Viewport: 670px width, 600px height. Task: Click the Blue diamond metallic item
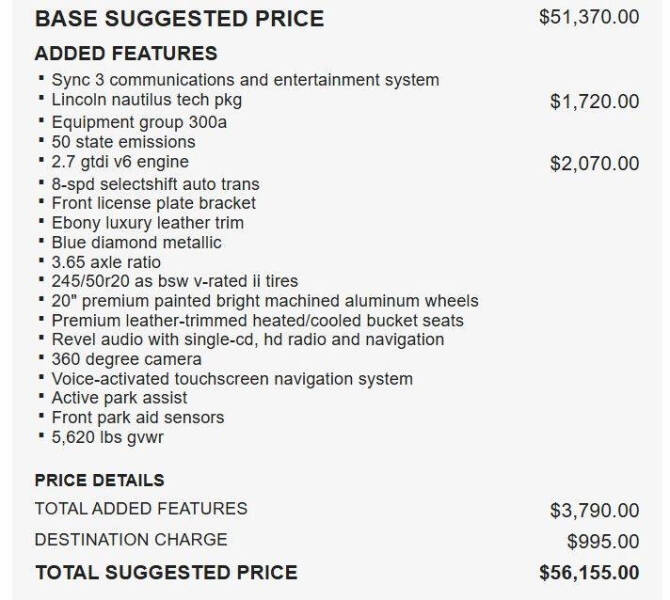click(x=136, y=243)
